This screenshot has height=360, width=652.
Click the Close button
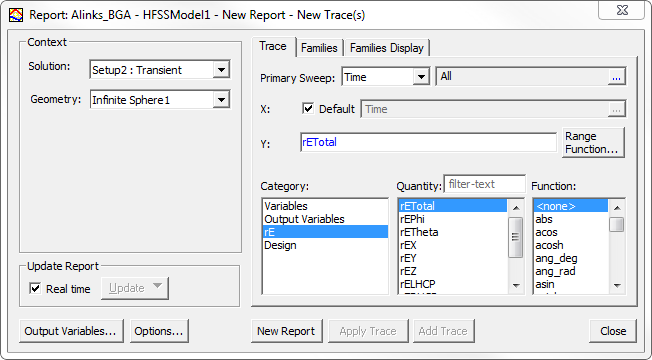(613, 331)
